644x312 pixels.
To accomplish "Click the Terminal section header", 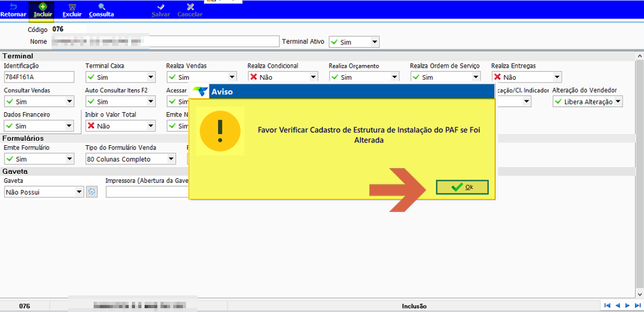I will pyautogui.click(x=18, y=56).
